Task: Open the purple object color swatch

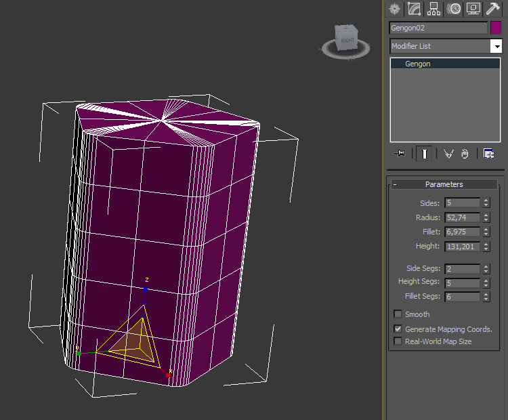Action: 496,28
